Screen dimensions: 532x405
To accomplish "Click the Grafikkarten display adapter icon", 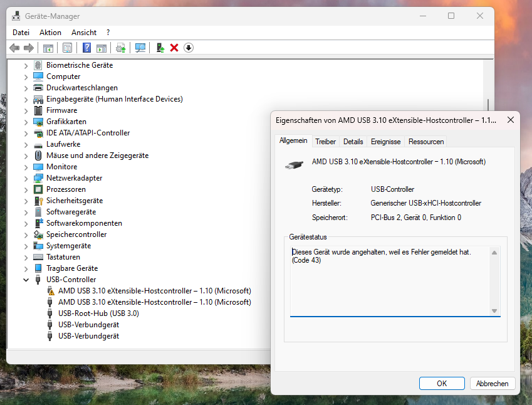I will [x=38, y=122].
